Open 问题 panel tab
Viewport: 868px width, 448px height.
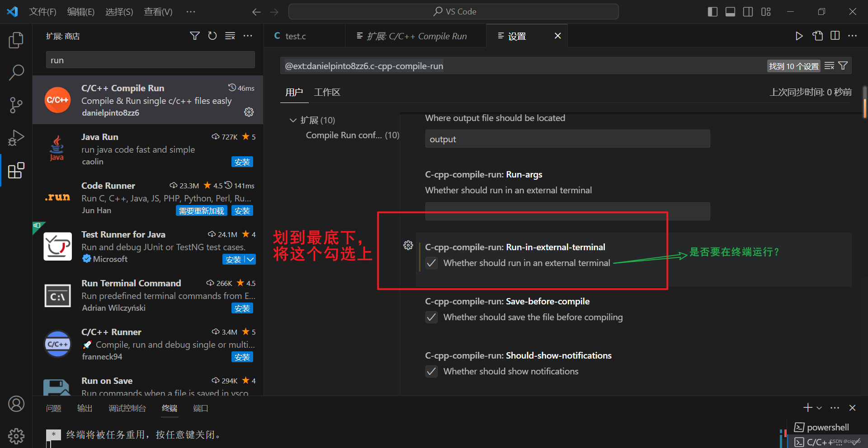pos(54,408)
